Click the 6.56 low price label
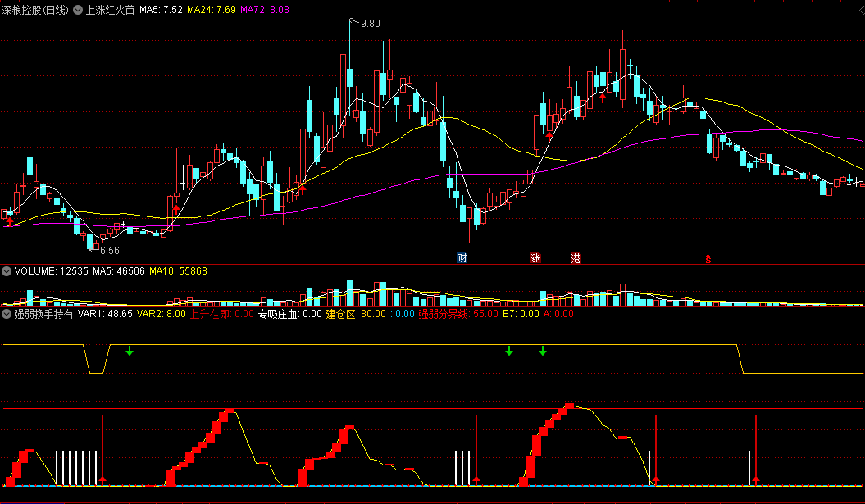 click(109, 250)
